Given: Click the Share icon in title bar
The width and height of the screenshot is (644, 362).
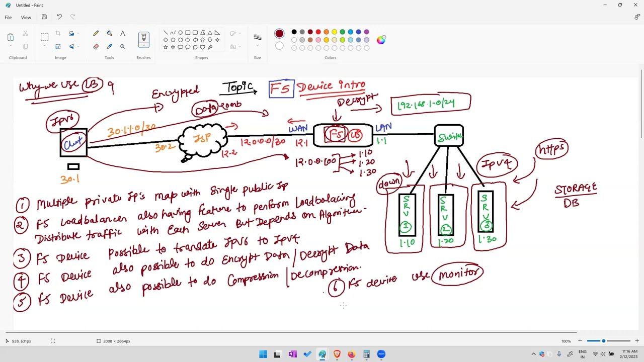Looking at the screenshot, I should tap(637, 17).
